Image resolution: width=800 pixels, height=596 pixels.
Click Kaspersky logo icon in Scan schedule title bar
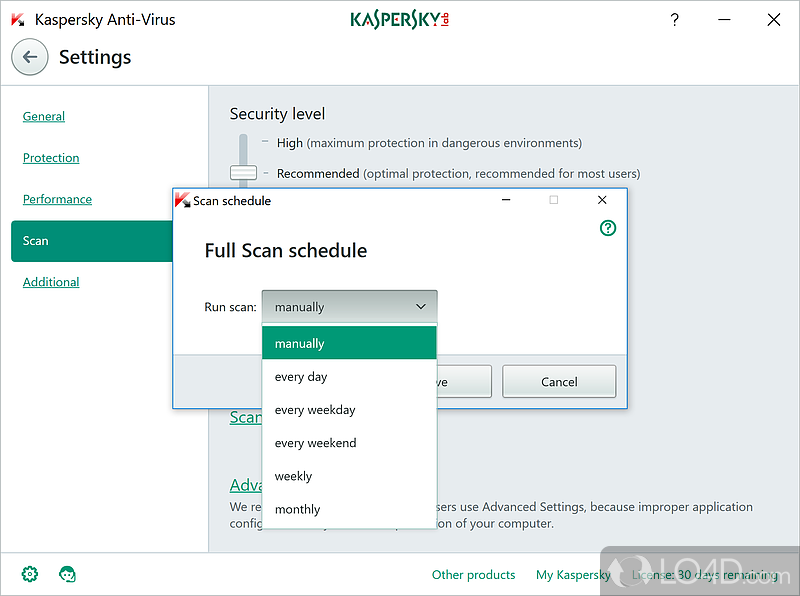[182, 200]
